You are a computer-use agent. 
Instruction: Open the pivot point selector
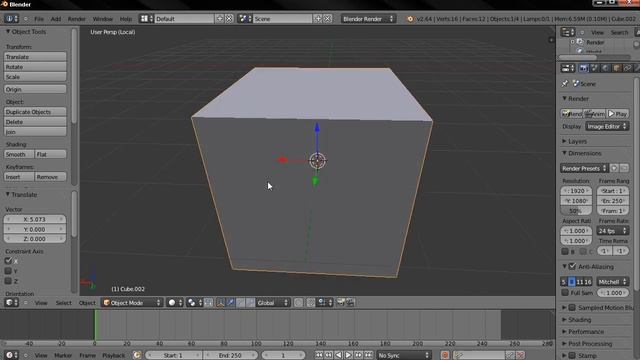click(194, 302)
